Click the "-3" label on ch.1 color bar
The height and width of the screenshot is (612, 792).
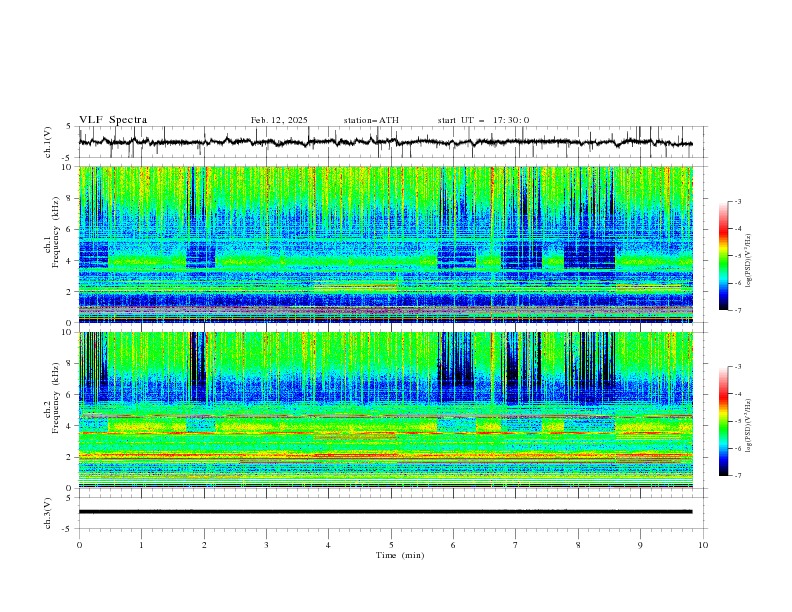click(x=738, y=201)
